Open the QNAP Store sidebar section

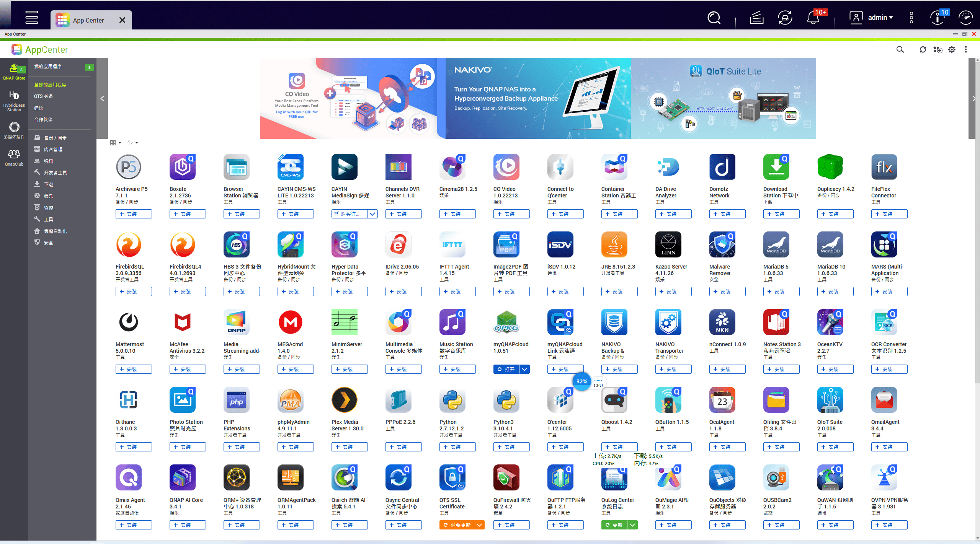14,72
